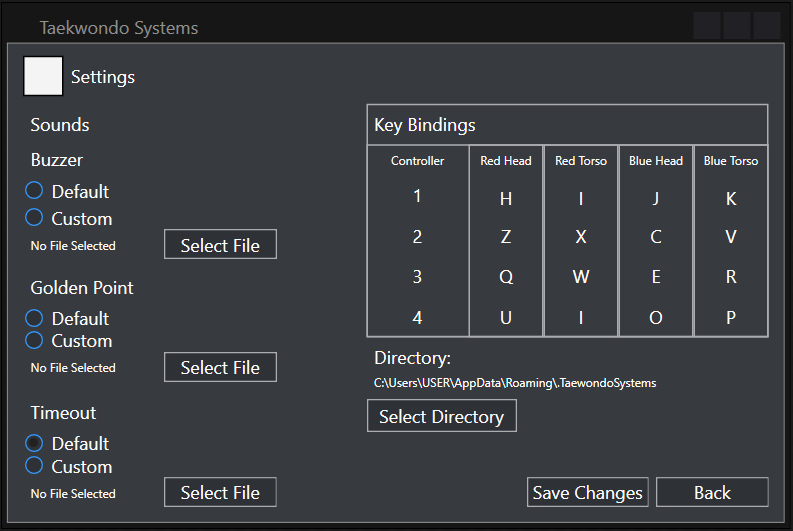Image resolution: width=793 pixels, height=531 pixels.
Task: Click Red Head key H for controller 1
Action: pyautogui.click(x=506, y=199)
